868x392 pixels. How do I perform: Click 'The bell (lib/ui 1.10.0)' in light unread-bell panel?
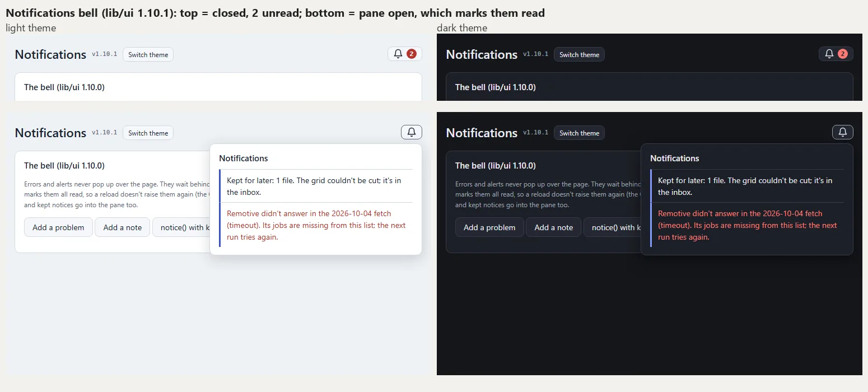64,87
